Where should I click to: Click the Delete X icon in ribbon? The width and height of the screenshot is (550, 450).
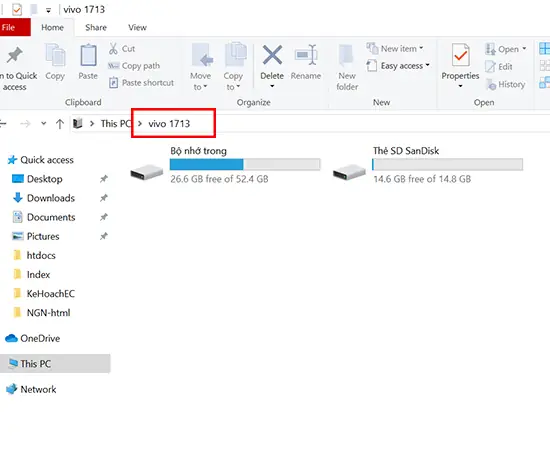click(x=272, y=55)
